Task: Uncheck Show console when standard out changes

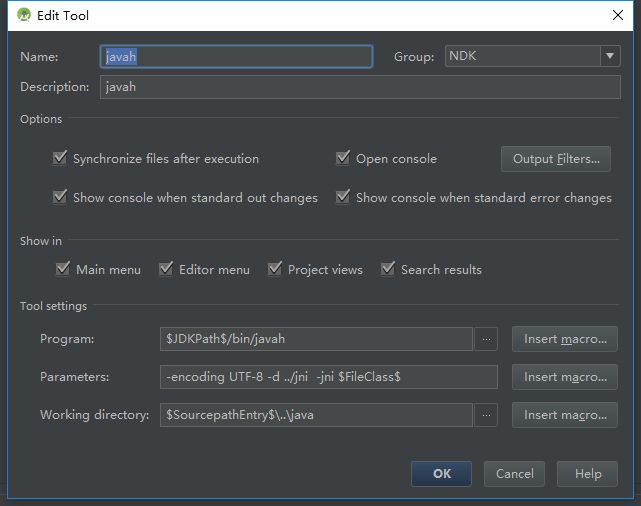Action: click(60, 198)
